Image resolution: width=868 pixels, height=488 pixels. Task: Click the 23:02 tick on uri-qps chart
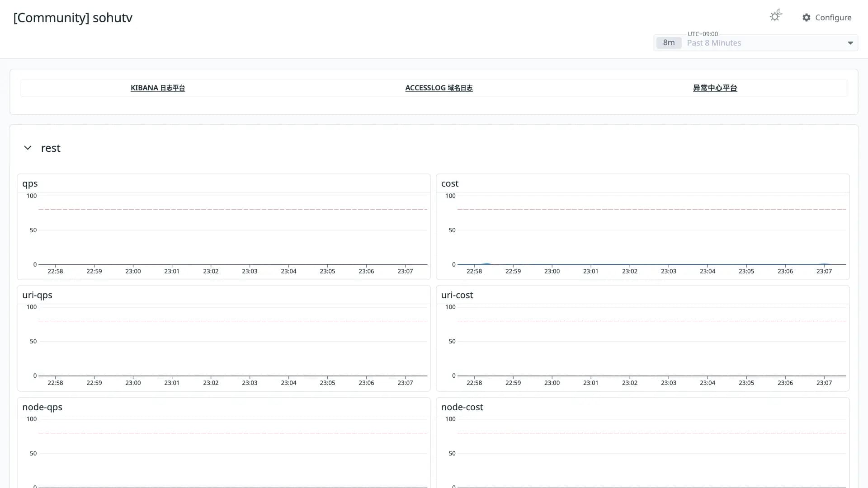pos(211,383)
